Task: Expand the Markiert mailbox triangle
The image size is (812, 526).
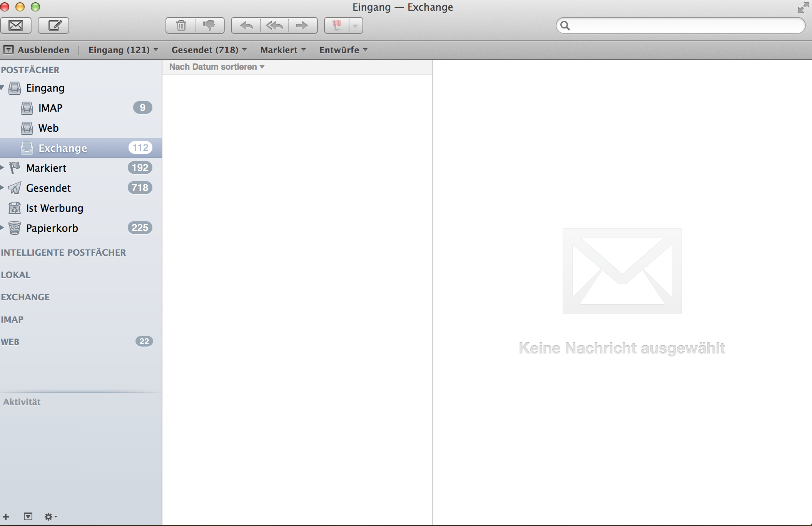Action: click(x=2, y=168)
